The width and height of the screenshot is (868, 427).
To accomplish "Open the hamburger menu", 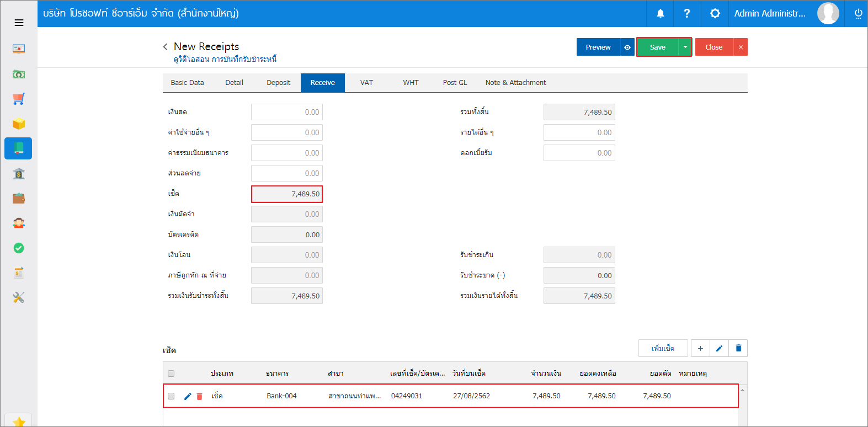I will pos(19,23).
